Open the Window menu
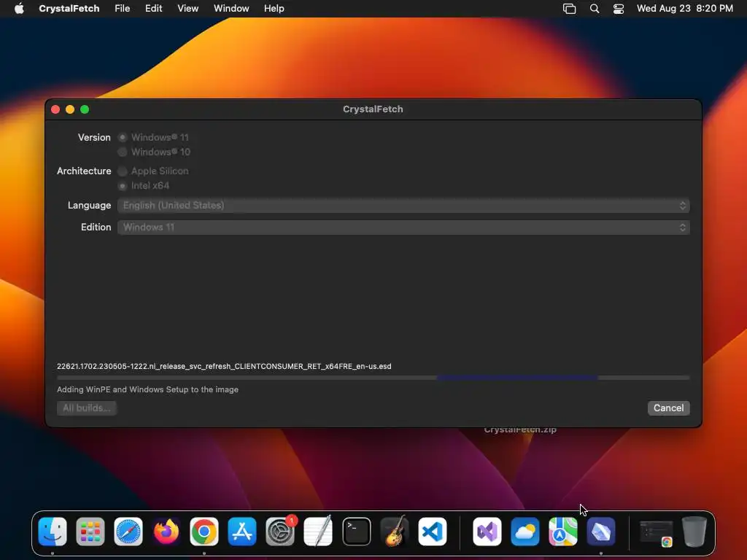The image size is (747, 560). click(231, 9)
